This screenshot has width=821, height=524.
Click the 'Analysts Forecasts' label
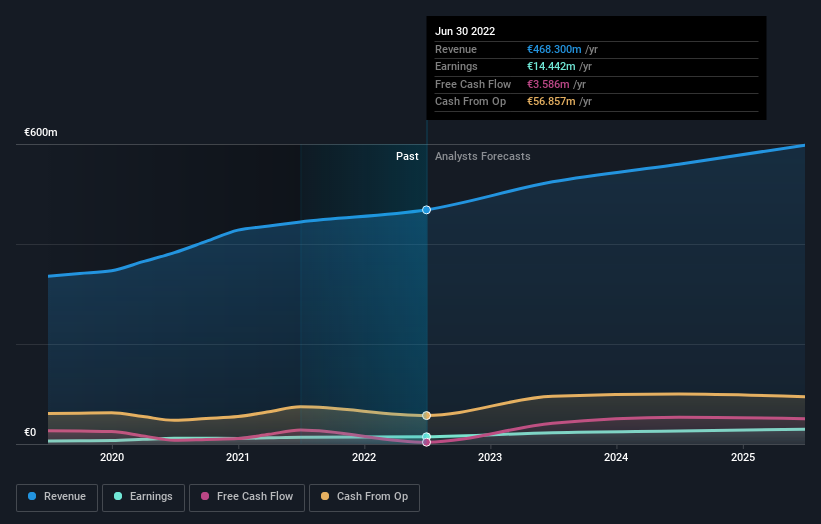point(482,156)
